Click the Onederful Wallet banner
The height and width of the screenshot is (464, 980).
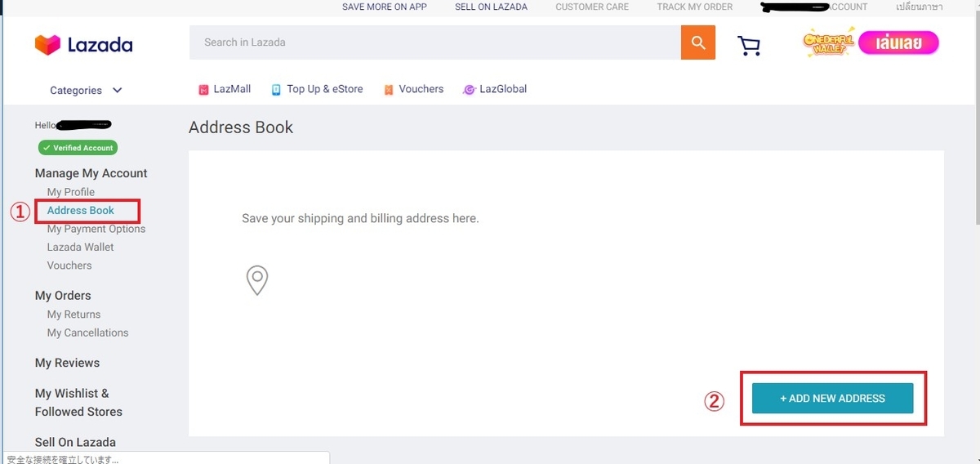pos(830,43)
